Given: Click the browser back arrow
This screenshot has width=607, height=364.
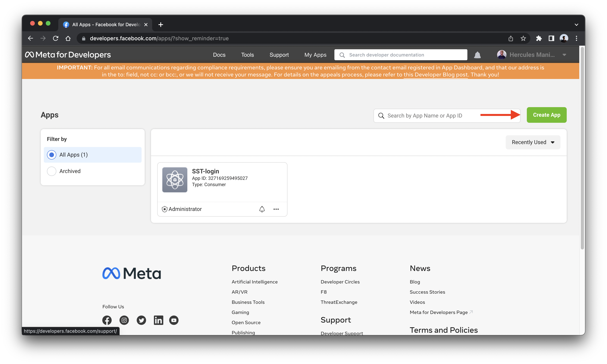Looking at the screenshot, I should click(x=31, y=38).
